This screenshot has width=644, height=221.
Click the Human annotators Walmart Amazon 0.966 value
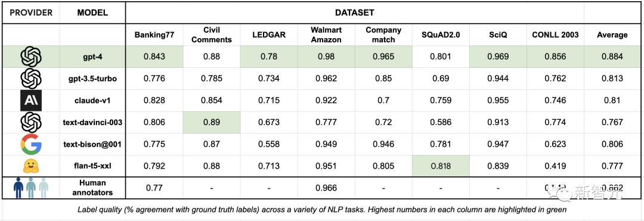pyautogui.click(x=326, y=188)
